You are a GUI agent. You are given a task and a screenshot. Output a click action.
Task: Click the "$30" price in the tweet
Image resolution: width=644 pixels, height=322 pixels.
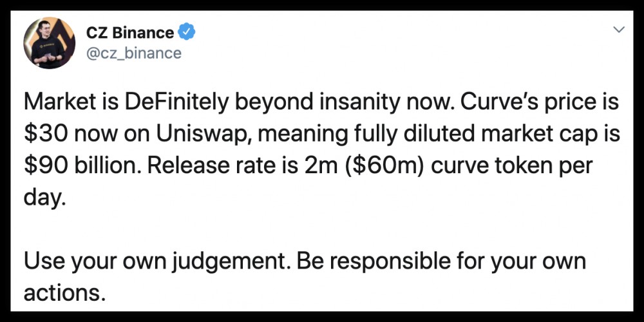coord(42,136)
